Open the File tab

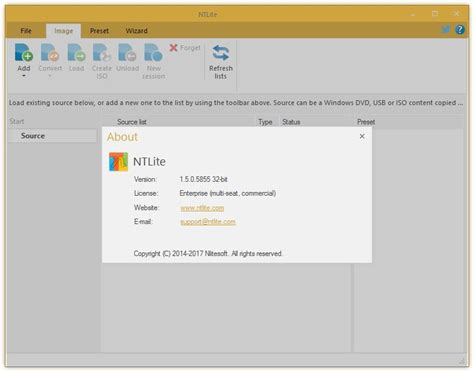coord(26,31)
